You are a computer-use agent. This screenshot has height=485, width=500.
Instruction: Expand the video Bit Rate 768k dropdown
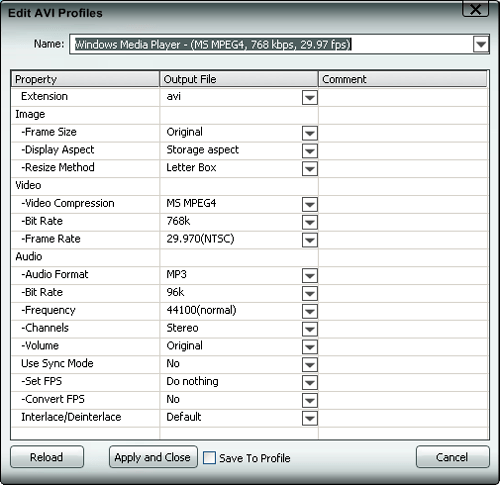click(x=310, y=222)
